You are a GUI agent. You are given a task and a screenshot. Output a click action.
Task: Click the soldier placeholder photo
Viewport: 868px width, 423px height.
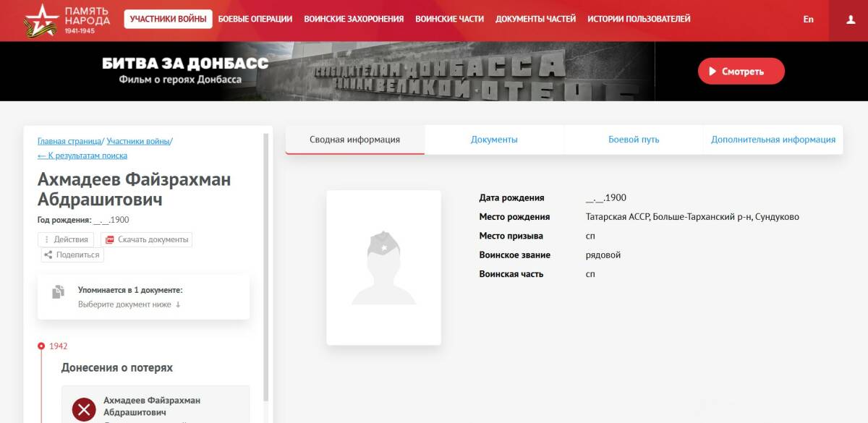pos(383,268)
